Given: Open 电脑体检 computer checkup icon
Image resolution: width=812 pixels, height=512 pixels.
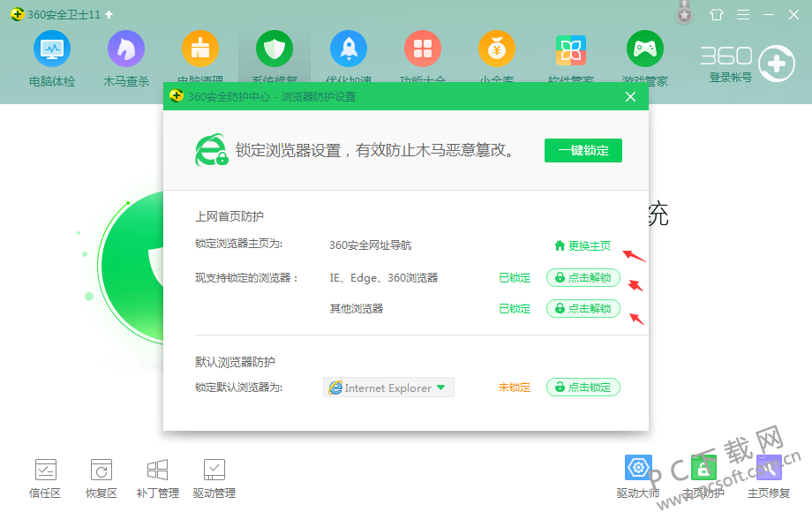Looking at the screenshot, I should (x=52, y=49).
